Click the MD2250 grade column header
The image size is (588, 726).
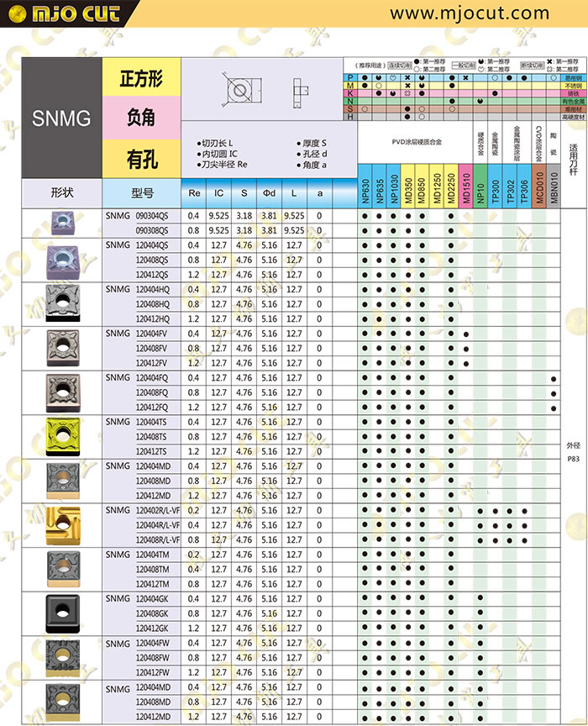451,187
